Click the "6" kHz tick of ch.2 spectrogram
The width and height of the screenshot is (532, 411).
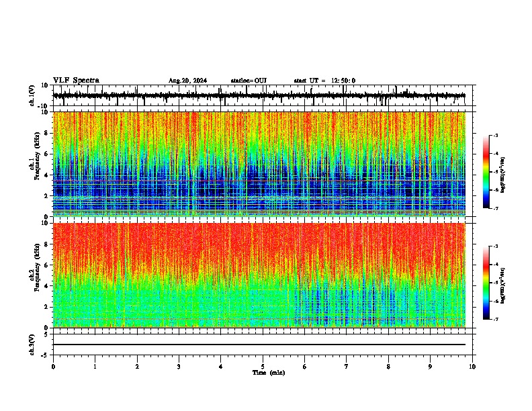[x=47, y=265]
